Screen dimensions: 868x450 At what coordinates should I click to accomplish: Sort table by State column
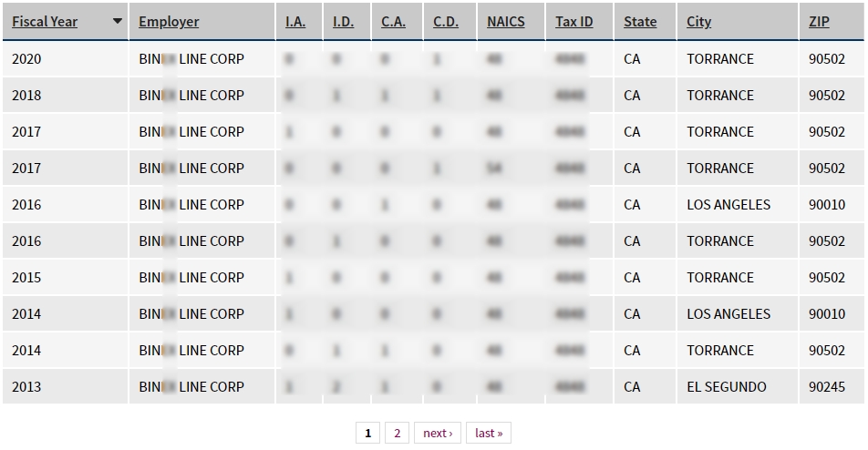(x=640, y=22)
